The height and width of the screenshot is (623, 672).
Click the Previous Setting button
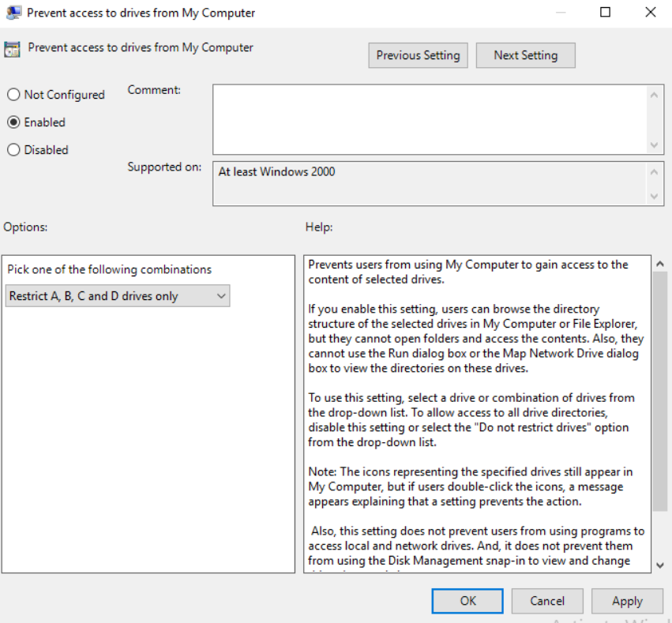click(418, 55)
